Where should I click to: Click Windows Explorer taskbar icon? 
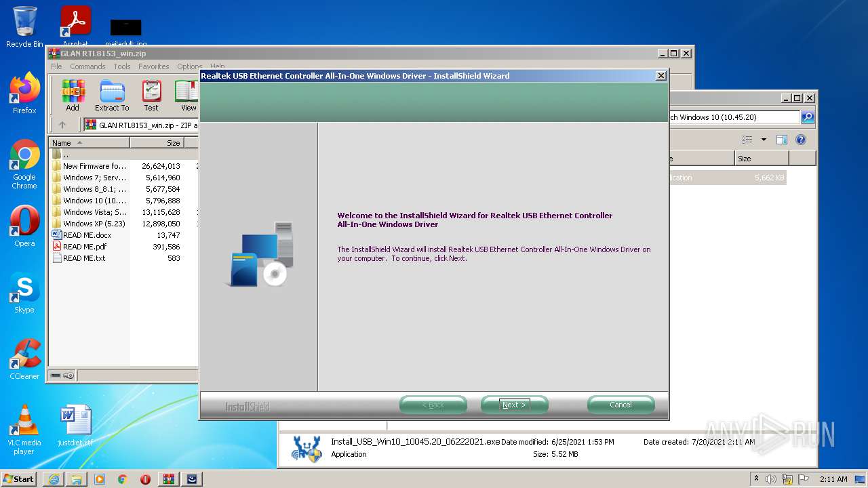tap(77, 479)
